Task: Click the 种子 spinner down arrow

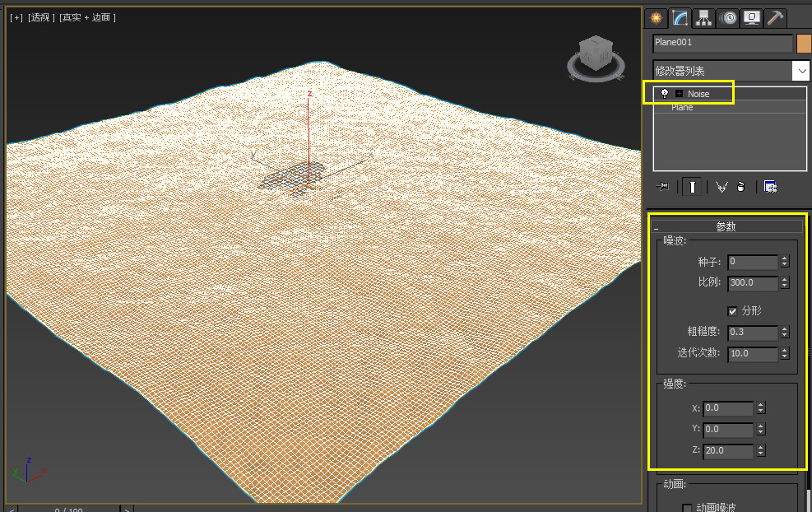Action: 785,265
